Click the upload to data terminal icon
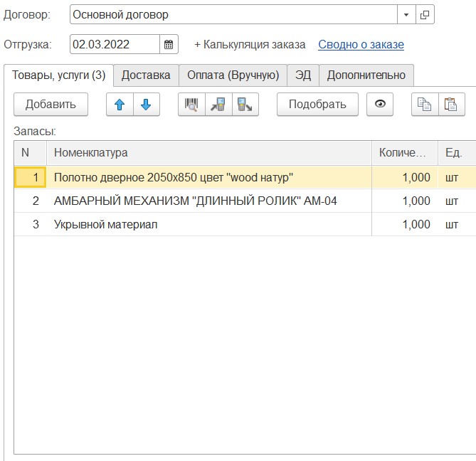Image resolution: width=476 pixels, height=461 pixels. [245, 105]
